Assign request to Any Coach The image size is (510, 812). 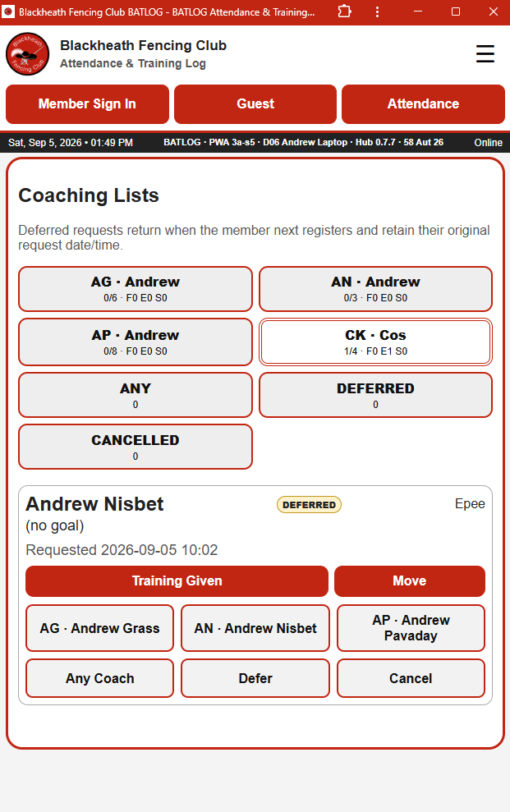tap(99, 678)
